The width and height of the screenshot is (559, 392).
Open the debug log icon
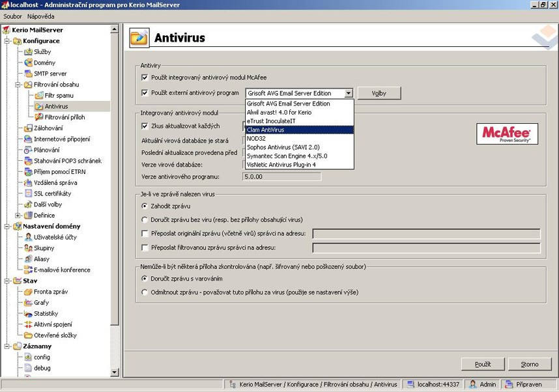tap(28, 368)
